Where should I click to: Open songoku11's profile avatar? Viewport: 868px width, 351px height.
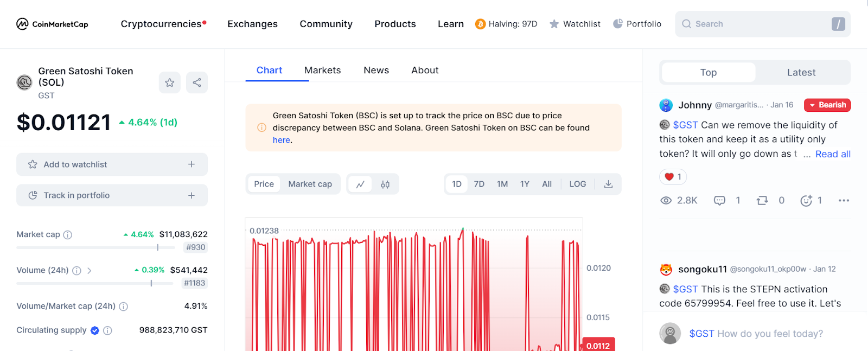[x=666, y=270]
